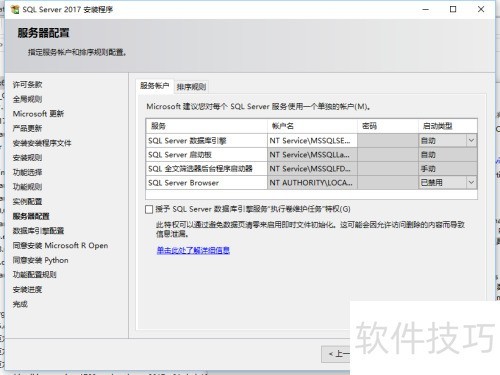The image size is (500, 375).
Task: Select the 服务器配置 step in sidebar
Action: pyautogui.click(x=31, y=216)
